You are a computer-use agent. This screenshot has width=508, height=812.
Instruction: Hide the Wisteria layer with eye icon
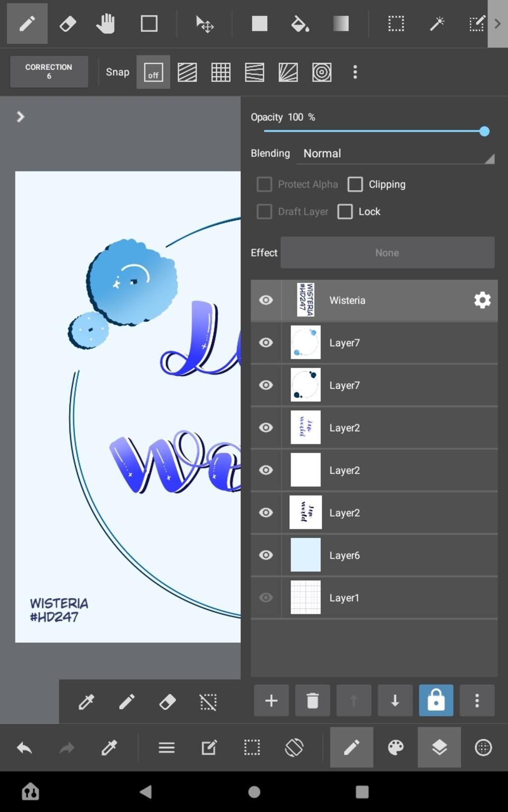(266, 300)
